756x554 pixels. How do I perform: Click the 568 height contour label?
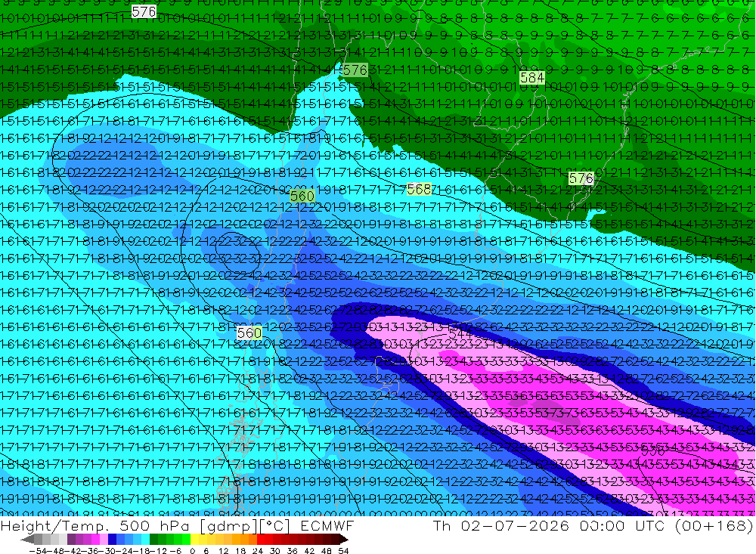(419, 189)
